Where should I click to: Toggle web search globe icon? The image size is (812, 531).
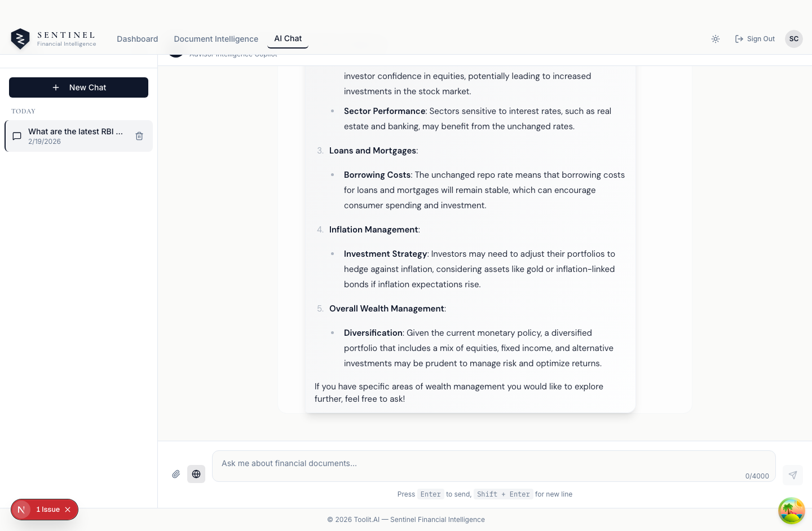[x=196, y=474]
